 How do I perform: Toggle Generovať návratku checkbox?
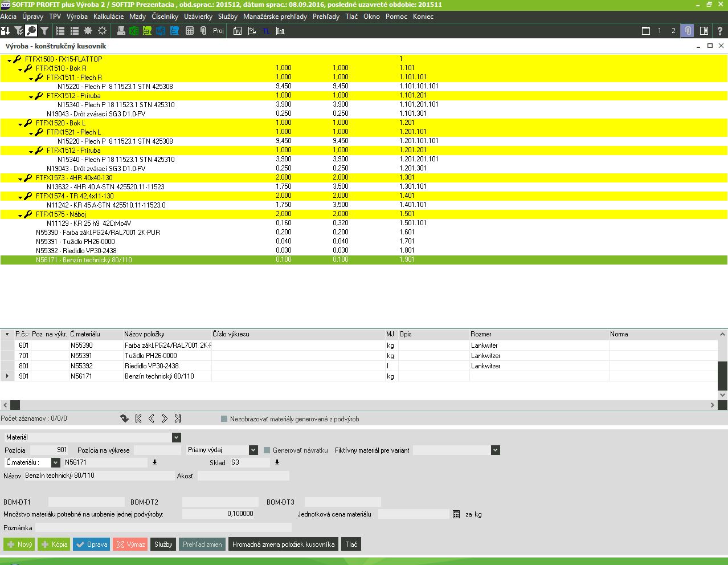point(267,450)
